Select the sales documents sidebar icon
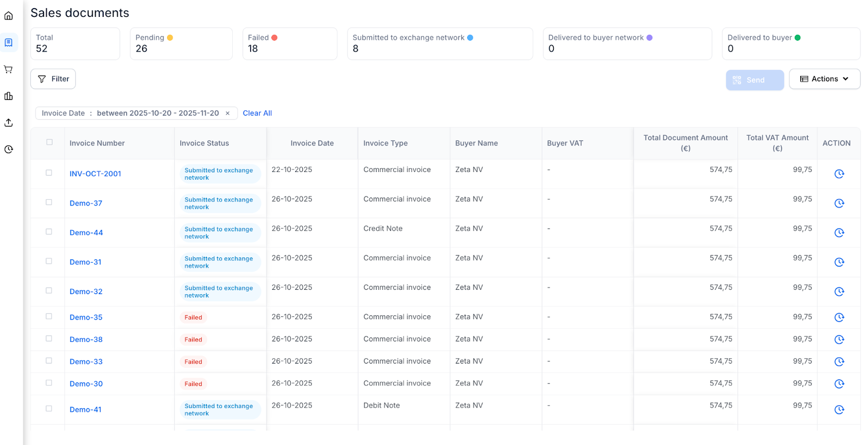This screenshot has height=445, width=868. [9, 42]
